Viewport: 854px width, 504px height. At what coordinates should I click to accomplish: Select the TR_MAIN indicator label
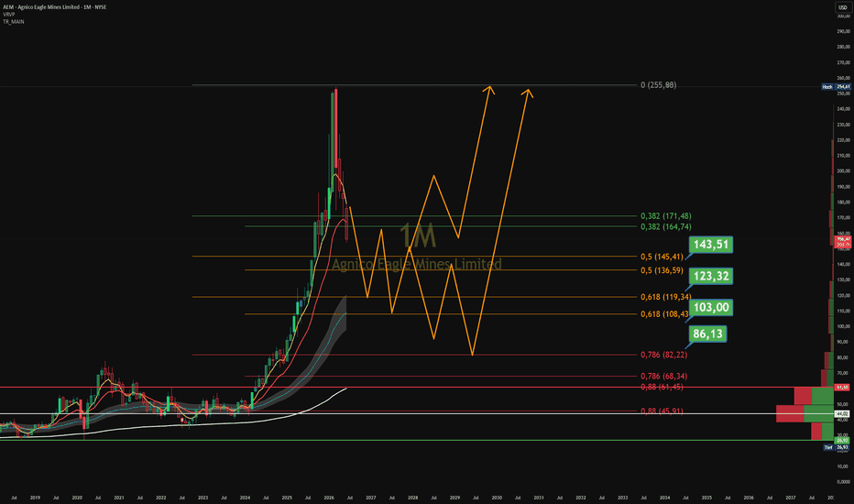click(x=13, y=22)
